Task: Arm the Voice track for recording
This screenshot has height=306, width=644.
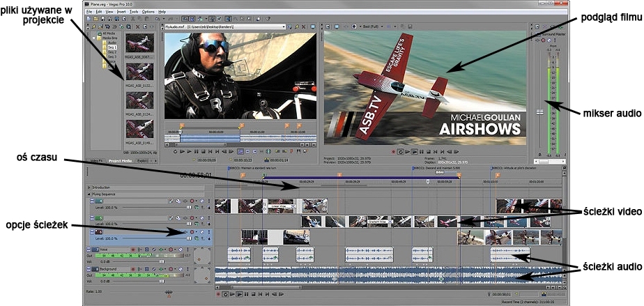Action: point(133,250)
